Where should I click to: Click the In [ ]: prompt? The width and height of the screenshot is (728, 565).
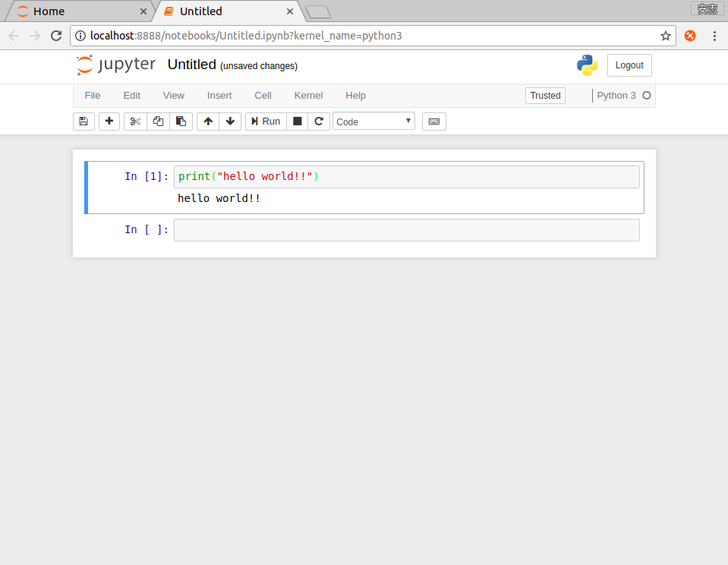click(x=147, y=229)
